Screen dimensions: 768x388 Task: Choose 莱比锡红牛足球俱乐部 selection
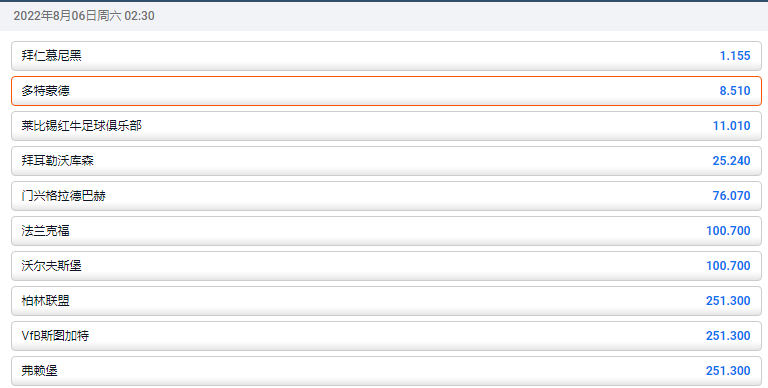click(x=386, y=126)
